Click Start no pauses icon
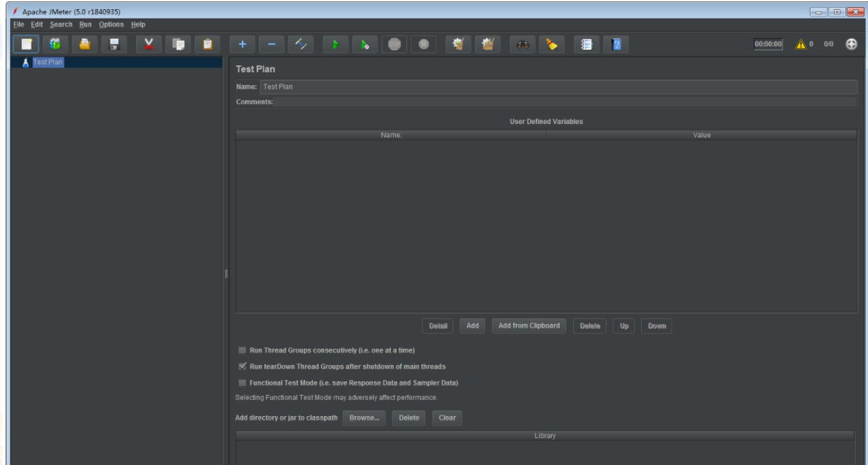The width and height of the screenshot is (868, 465). click(365, 44)
